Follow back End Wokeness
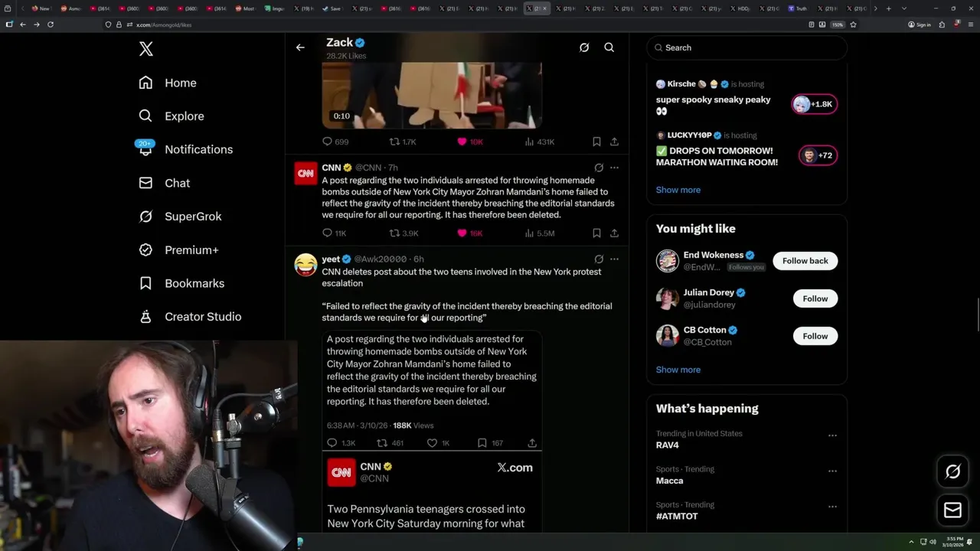Screen dimensions: 980x551 pos(805,261)
